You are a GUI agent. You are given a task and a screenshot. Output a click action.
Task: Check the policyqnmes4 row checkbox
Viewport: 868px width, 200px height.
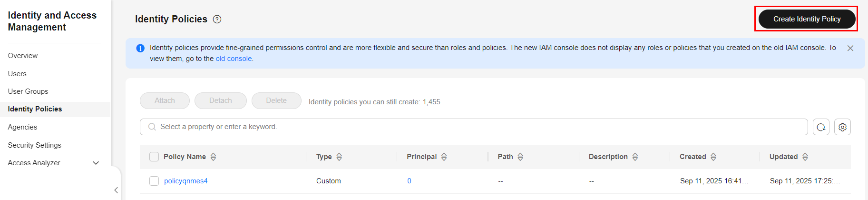(x=154, y=181)
